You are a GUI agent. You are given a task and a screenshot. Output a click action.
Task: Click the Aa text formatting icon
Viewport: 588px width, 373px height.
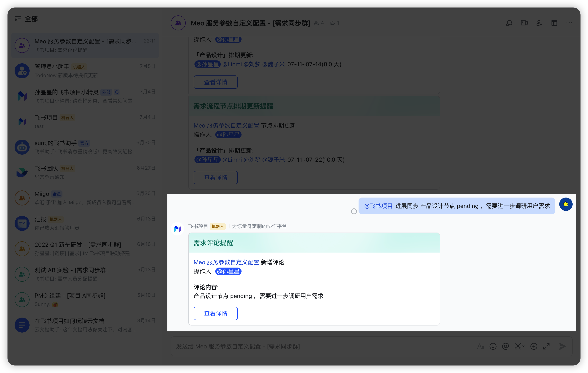click(x=480, y=346)
